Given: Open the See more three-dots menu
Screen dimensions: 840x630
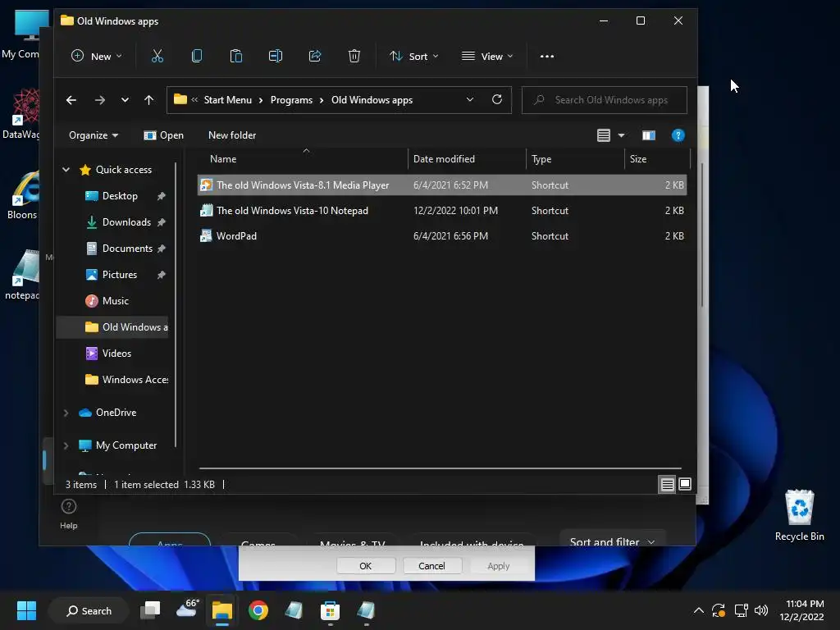Looking at the screenshot, I should click(x=547, y=57).
